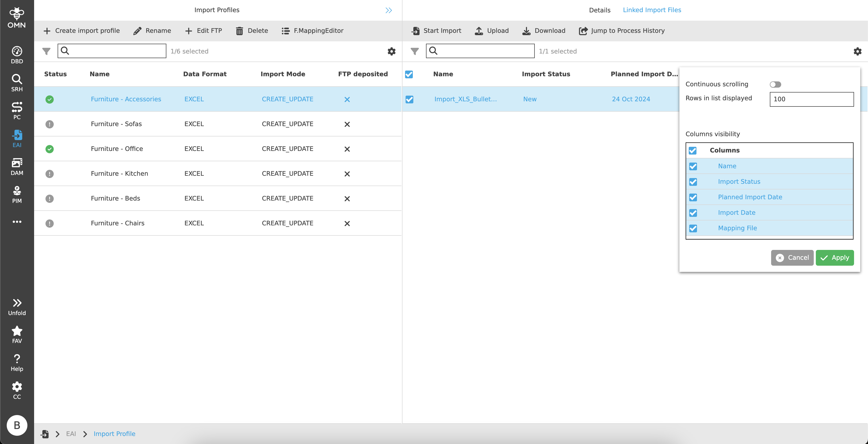Click the settings gear above the profiles table
The image size is (868, 444).
391,52
